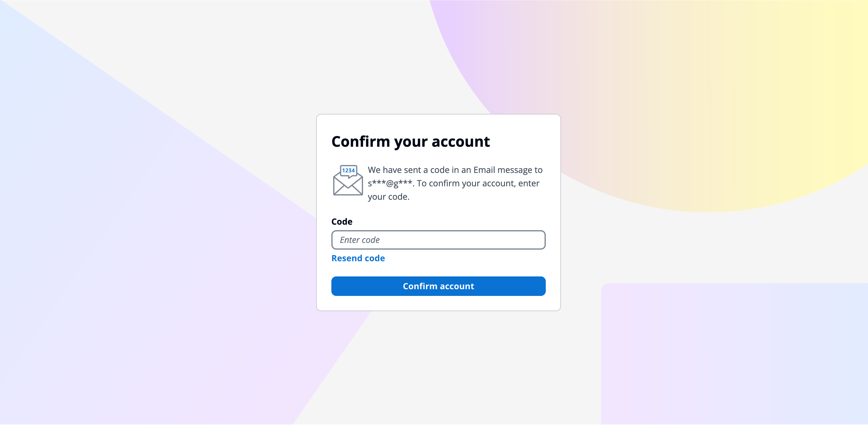Click the sent-code instruction paragraph
Screen dimensions: 868x425
pos(455,183)
